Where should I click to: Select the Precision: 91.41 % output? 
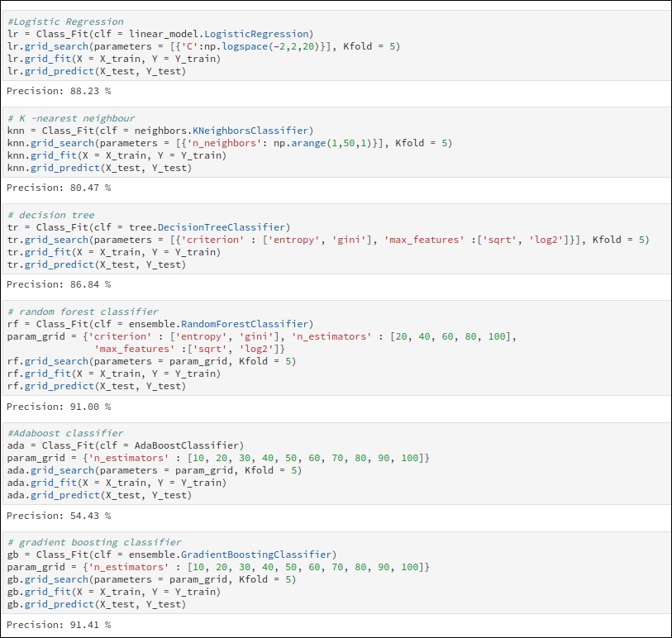[59, 625]
